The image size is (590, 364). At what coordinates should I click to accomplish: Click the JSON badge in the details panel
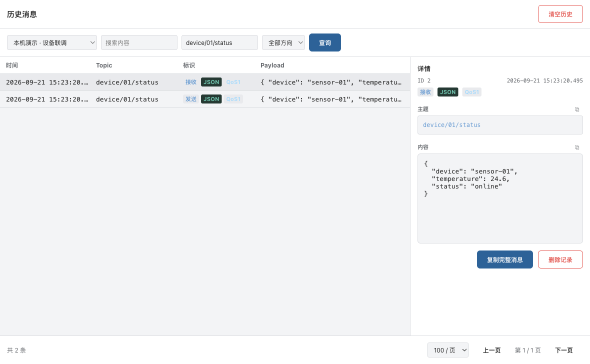[x=448, y=92]
